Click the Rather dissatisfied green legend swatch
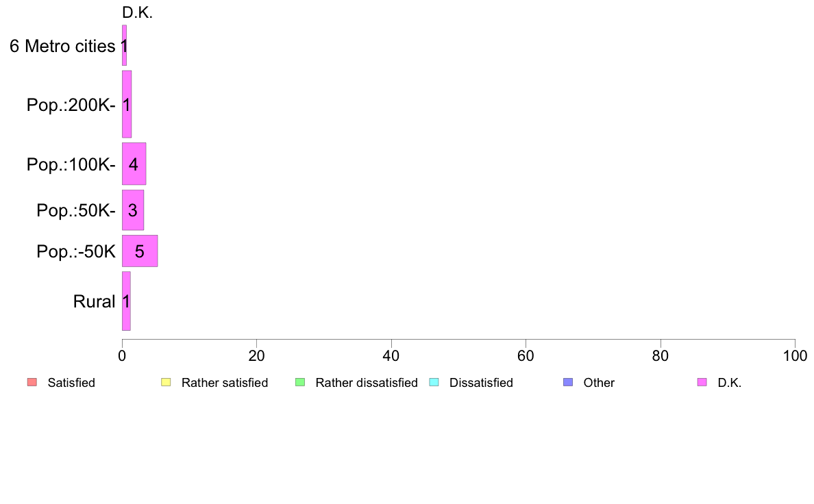 coord(300,383)
